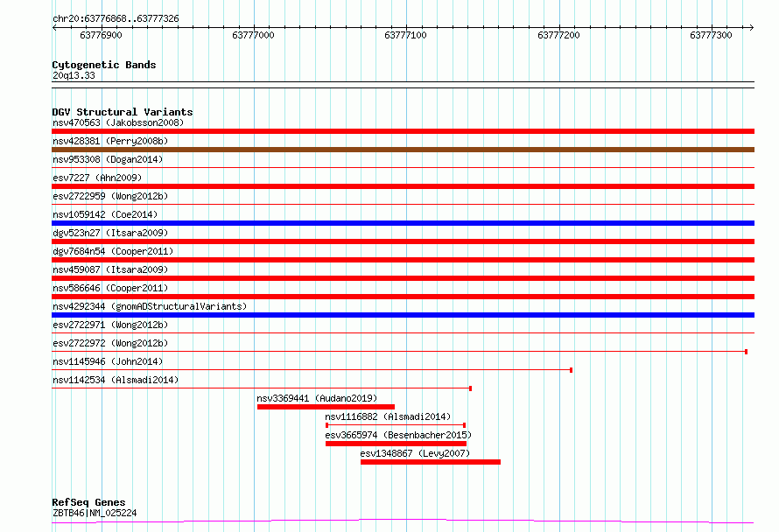Open variant nsv586646 (Cooper2011) label
779x532 pixels.
click(x=110, y=288)
